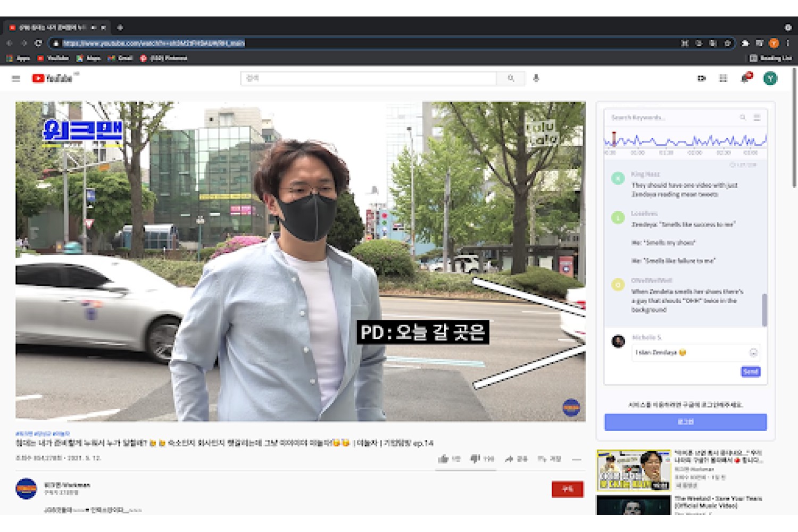Click the red marker on the comment timeline graph
The width and height of the screenshot is (798, 532).
click(614, 139)
